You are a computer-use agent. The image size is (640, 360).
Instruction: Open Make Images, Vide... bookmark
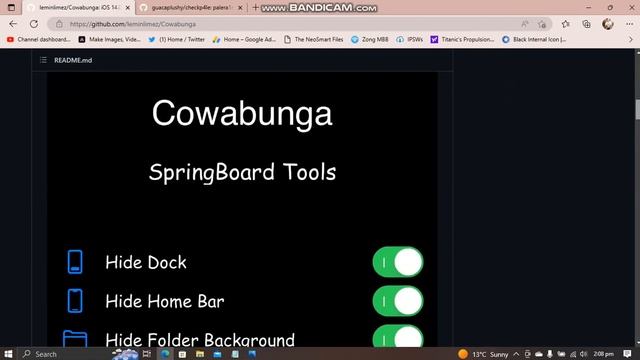(x=110, y=40)
